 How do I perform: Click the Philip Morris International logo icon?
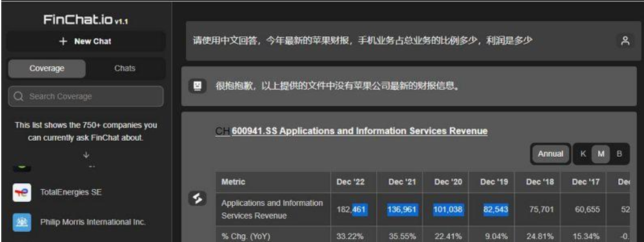[x=22, y=222]
